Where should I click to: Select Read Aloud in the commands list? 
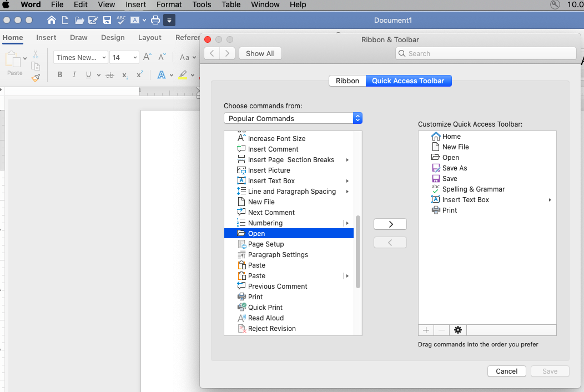pos(289,318)
